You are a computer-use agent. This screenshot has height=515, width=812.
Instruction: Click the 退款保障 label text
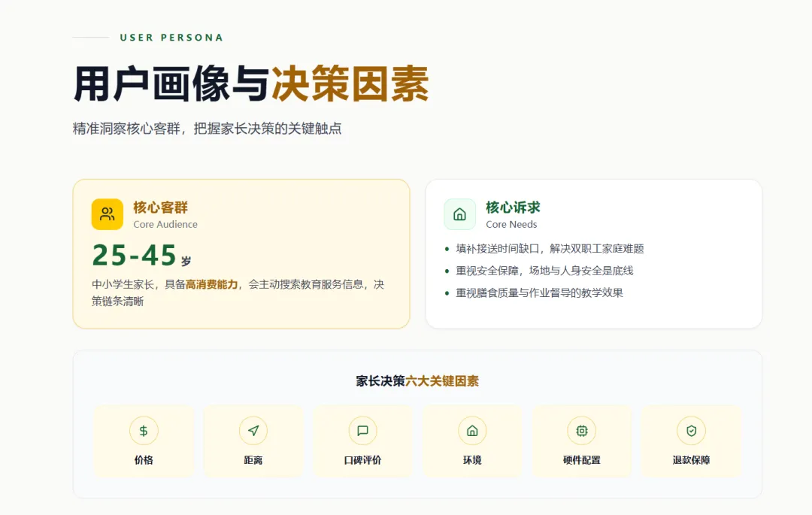coord(692,460)
